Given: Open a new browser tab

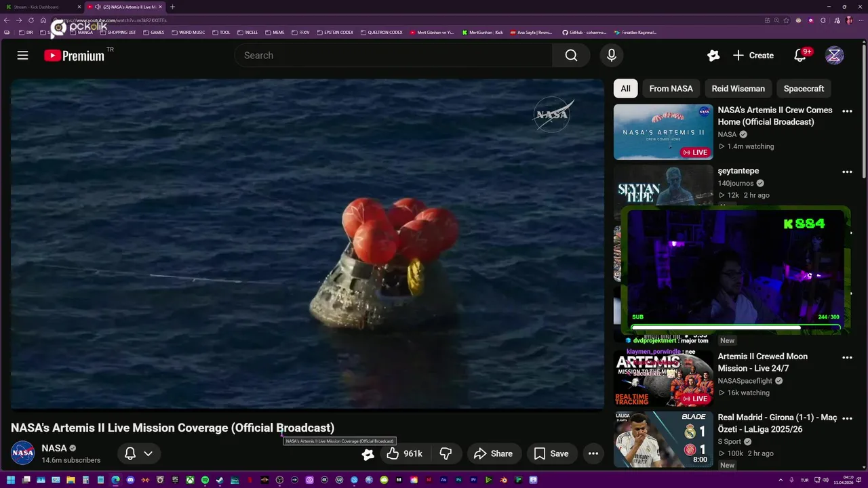Looking at the screenshot, I should click(172, 7).
